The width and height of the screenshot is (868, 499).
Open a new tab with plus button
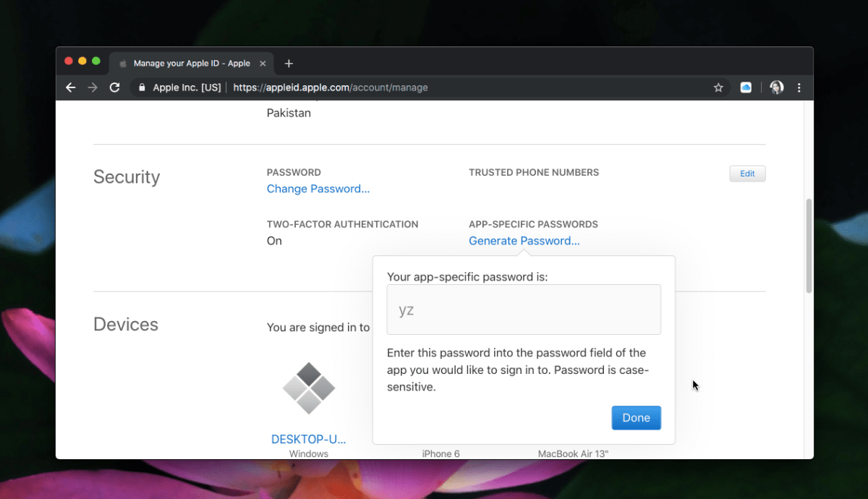289,64
